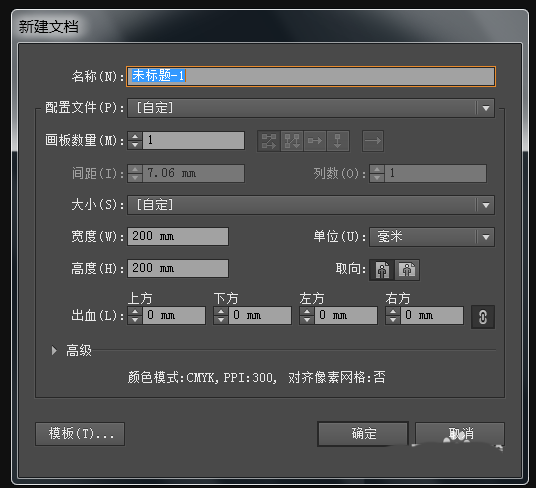This screenshot has height=488, width=536.
Task: Increase 右方 right bleed with up stepper
Action: click(x=393, y=311)
